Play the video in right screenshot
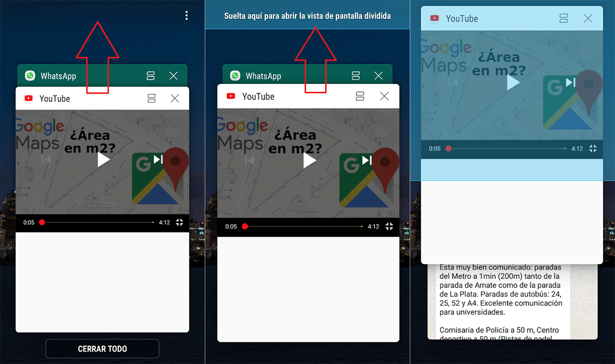This screenshot has width=615, height=364. 513,83
